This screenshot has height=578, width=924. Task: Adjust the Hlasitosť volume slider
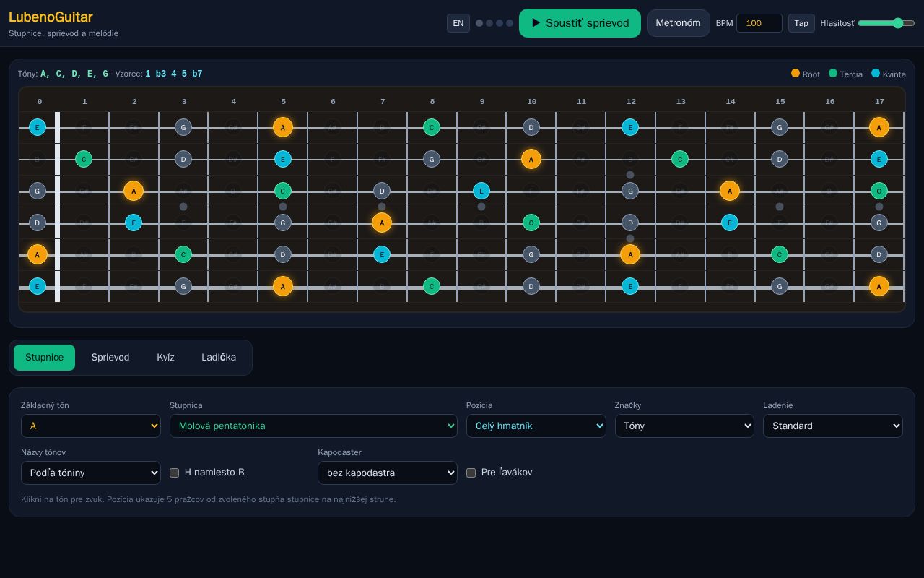tap(886, 23)
